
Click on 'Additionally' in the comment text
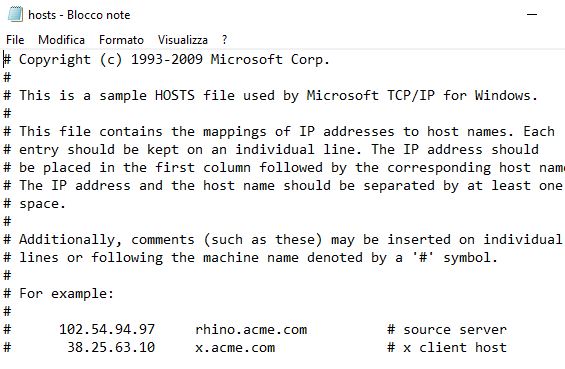click(67, 240)
